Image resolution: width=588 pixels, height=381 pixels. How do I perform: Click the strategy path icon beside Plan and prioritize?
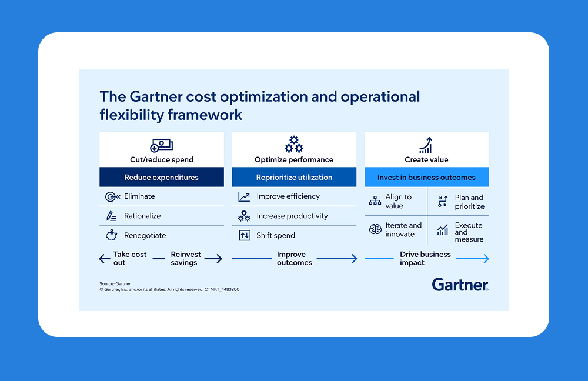click(x=443, y=201)
